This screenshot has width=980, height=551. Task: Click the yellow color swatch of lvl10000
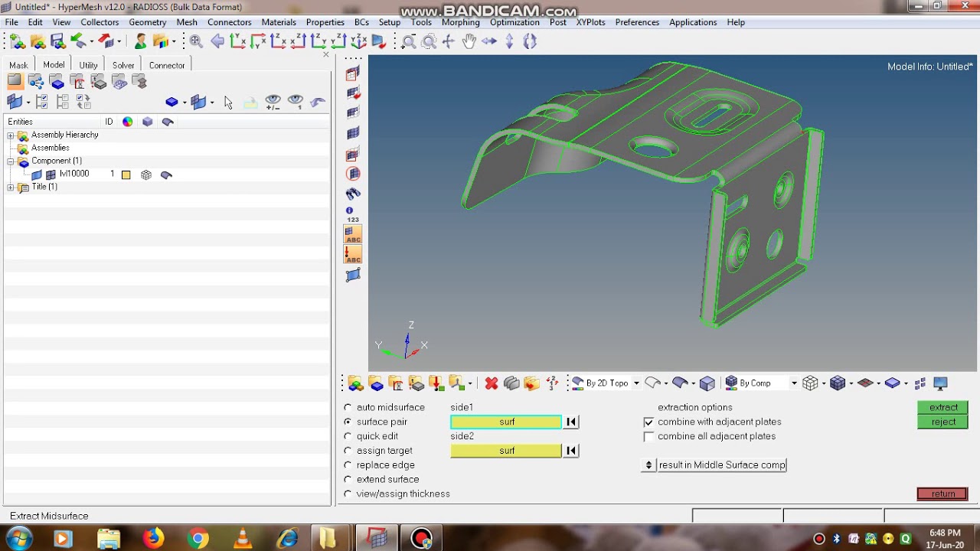click(126, 175)
